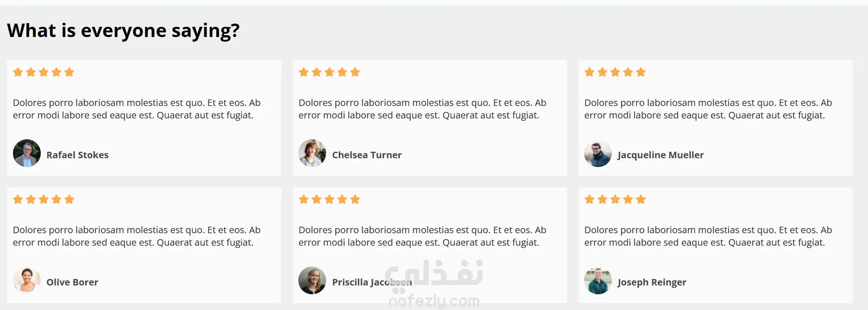Click Chelsea Turner's avatar picture
868x310 pixels.
coord(312,153)
